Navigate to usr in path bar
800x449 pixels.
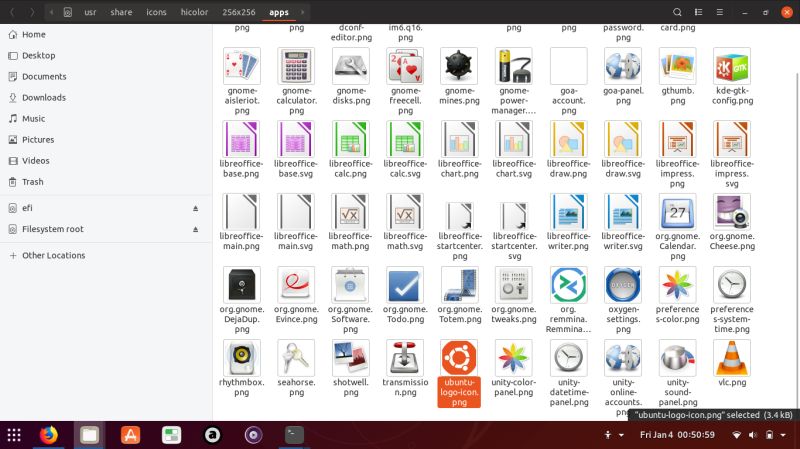click(x=90, y=12)
